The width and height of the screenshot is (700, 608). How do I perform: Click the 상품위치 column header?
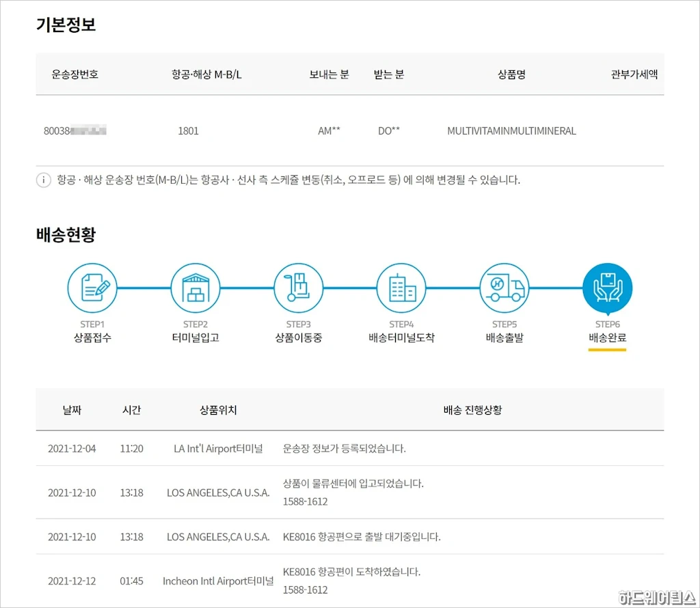coord(218,410)
